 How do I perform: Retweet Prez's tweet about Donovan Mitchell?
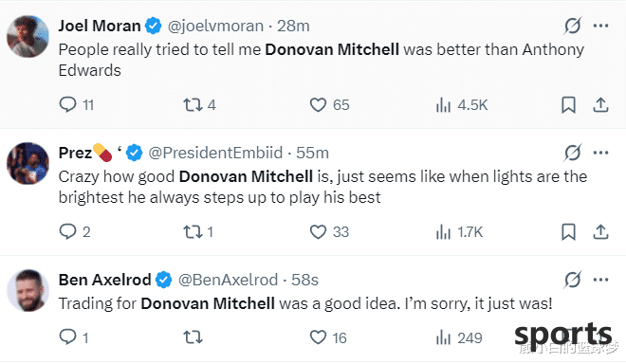[193, 232]
